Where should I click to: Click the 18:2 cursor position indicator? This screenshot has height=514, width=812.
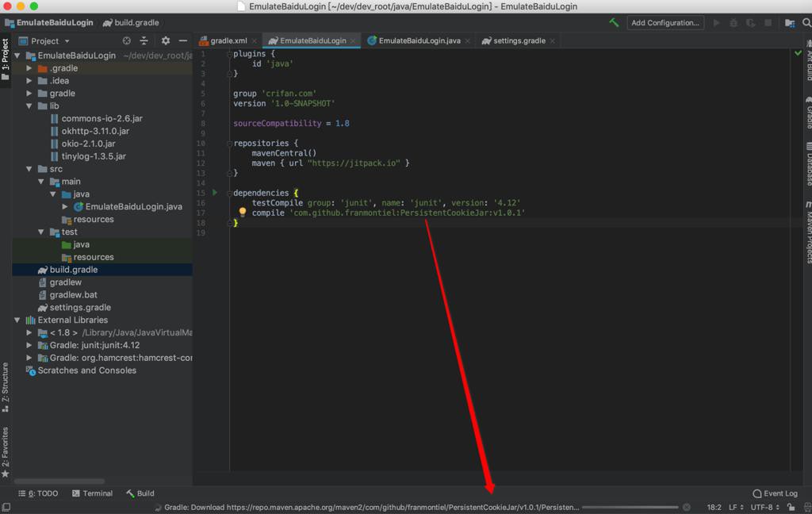coord(714,508)
